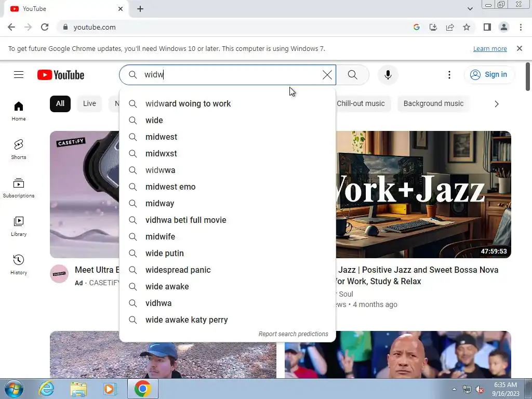Screen dimensions: 532x399
Task: Open Subscriptions in sidebar
Action: [19, 188]
